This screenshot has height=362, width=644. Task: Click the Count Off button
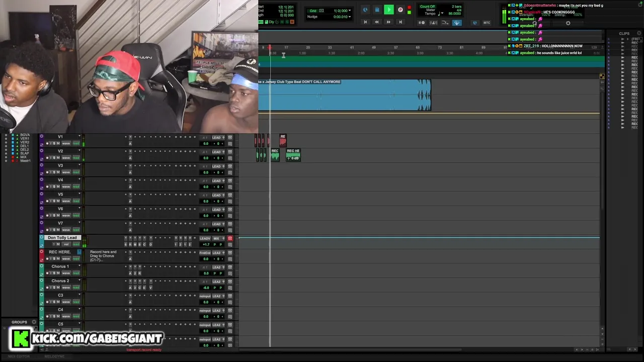pyautogui.click(x=427, y=7)
